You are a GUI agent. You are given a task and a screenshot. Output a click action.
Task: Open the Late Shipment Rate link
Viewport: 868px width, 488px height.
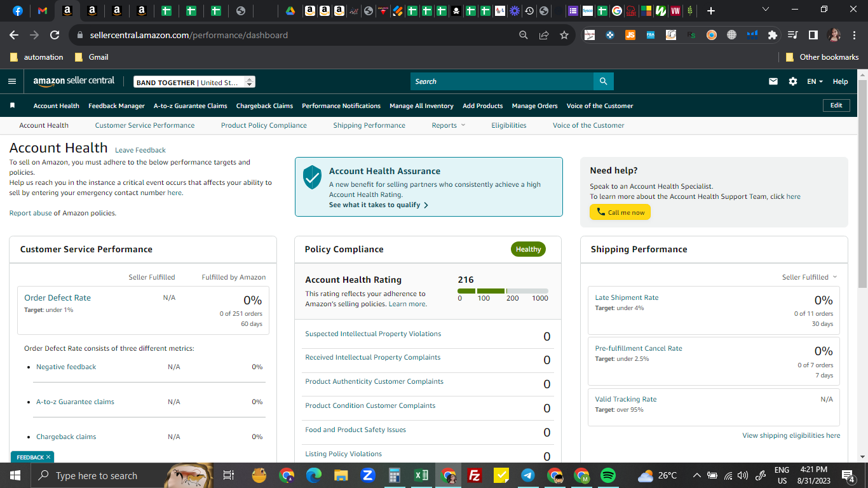click(627, 297)
